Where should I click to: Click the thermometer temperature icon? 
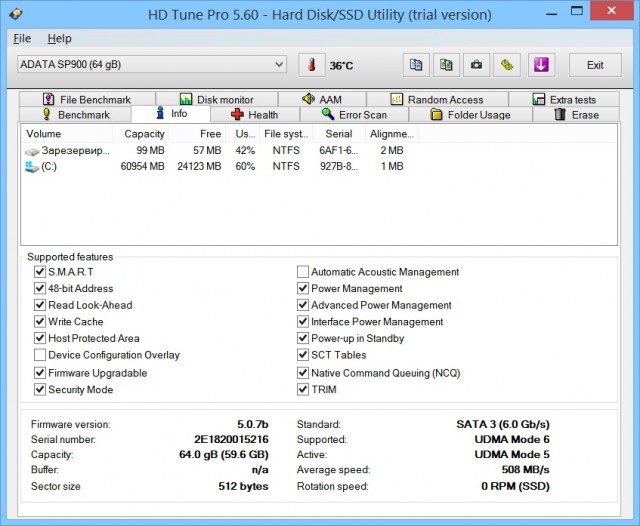[x=312, y=65]
